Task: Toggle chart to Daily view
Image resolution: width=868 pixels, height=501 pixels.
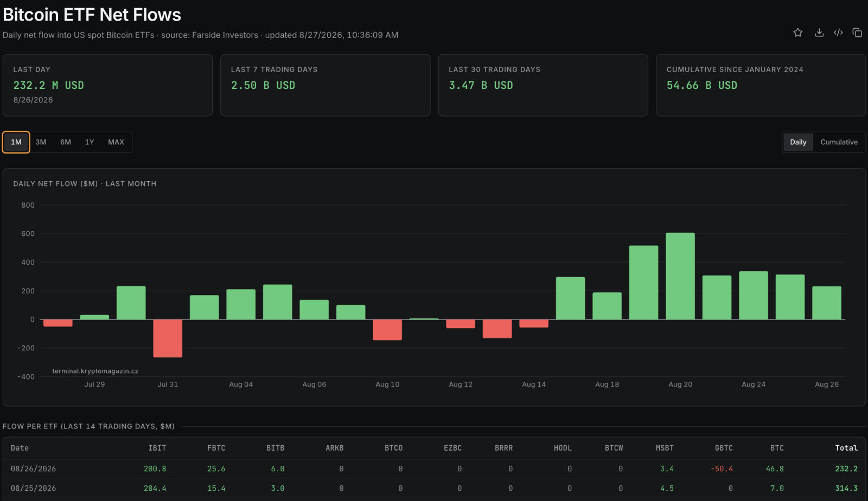Action: (x=798, y=142)
